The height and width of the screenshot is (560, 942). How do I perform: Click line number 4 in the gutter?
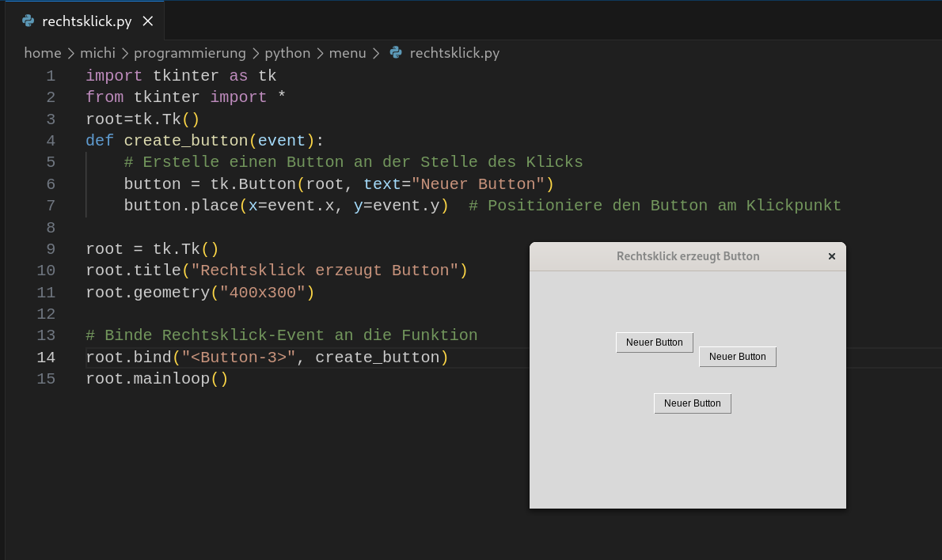(x=51, y=141)
